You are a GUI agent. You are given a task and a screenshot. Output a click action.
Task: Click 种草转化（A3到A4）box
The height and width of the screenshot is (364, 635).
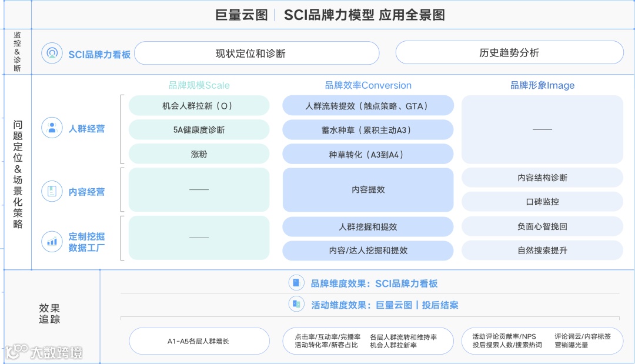point(368,154)
